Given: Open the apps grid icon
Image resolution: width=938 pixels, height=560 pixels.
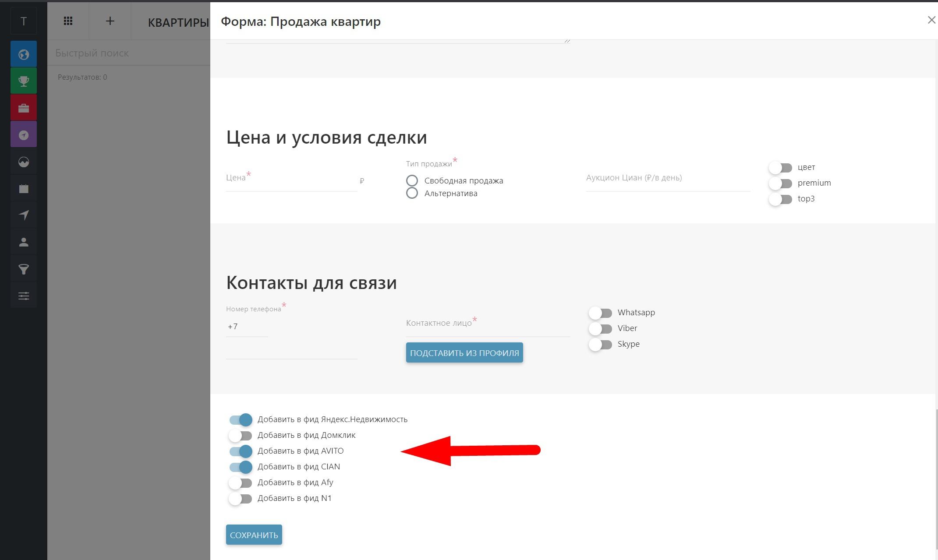Looking at the screenshot, I should pyautogui.click(x=68, y=21).
